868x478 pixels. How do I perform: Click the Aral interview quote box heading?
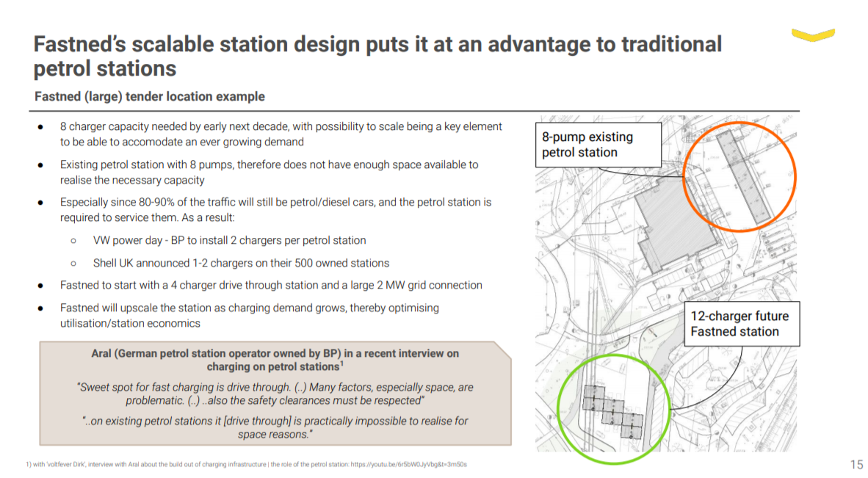click(x=275, y=360)
